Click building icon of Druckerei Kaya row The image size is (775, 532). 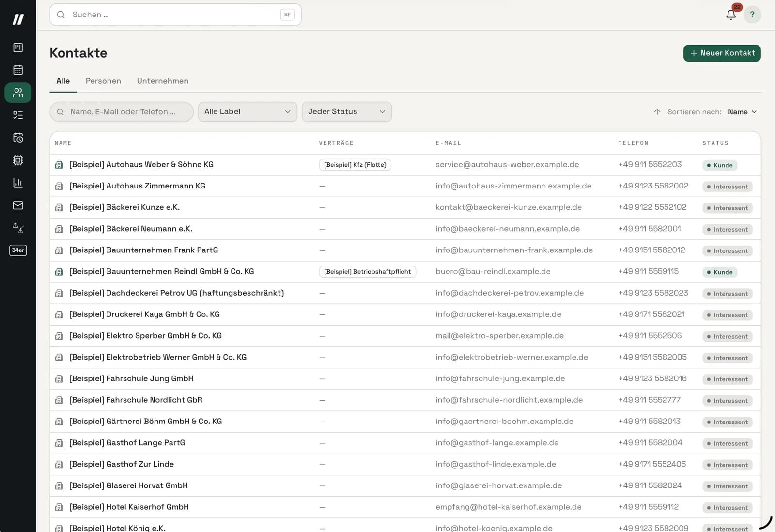click(59, 314)
